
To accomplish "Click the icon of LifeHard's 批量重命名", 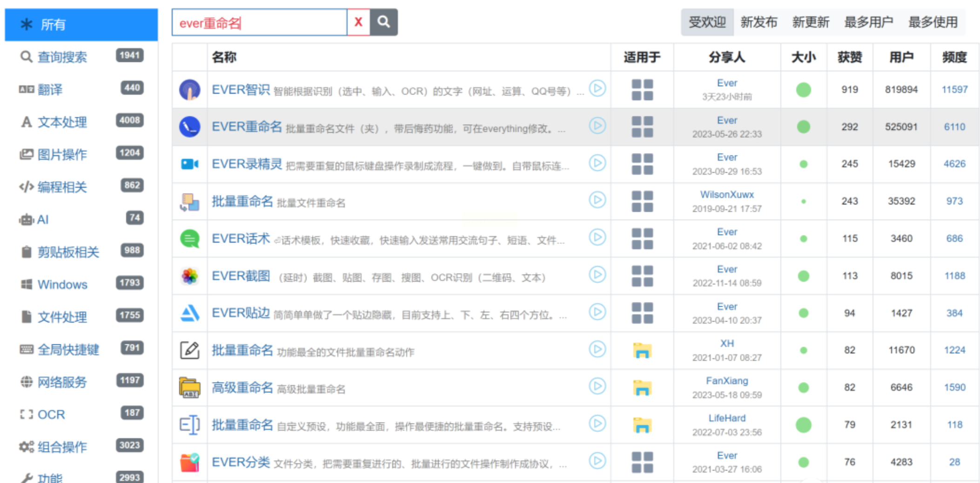I will point(190,425).
